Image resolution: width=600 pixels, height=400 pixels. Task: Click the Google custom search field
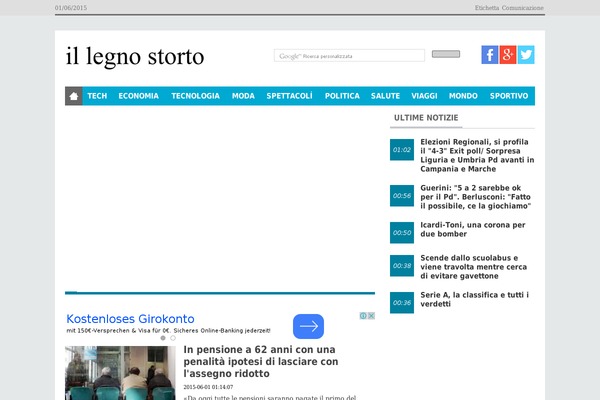point(349,56)
